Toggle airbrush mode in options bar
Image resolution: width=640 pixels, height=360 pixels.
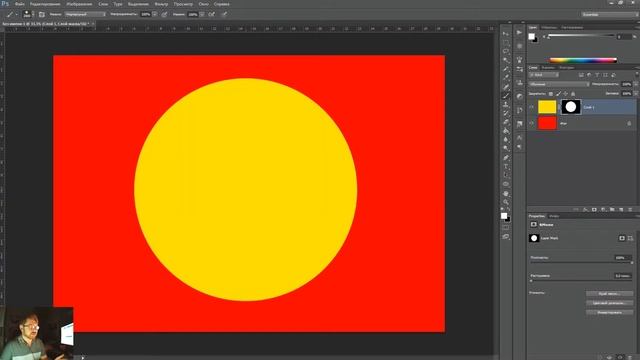pyautogui.click(x=212, y=14)
